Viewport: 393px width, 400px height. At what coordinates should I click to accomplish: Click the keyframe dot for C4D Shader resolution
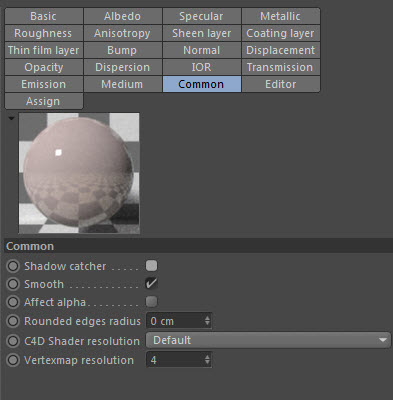[x=13, y=341]
